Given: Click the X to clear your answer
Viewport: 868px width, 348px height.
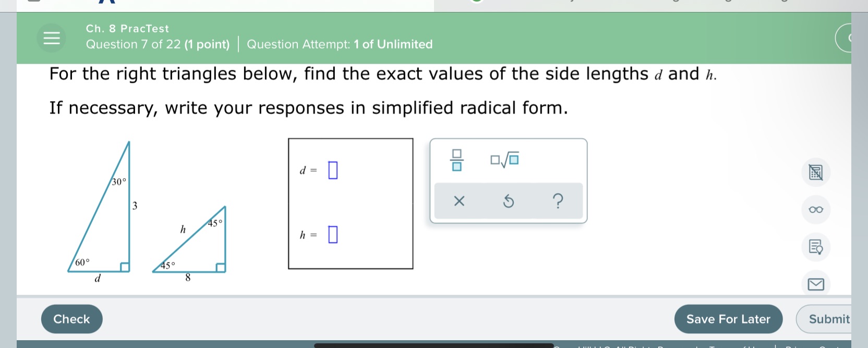Looking at the screenshot, I should [x=458, y=201].
